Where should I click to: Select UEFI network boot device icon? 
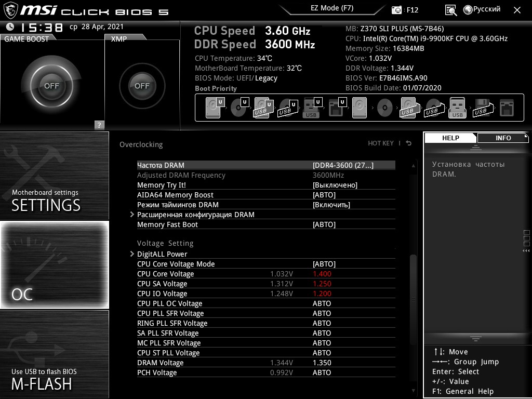(337, 108)
